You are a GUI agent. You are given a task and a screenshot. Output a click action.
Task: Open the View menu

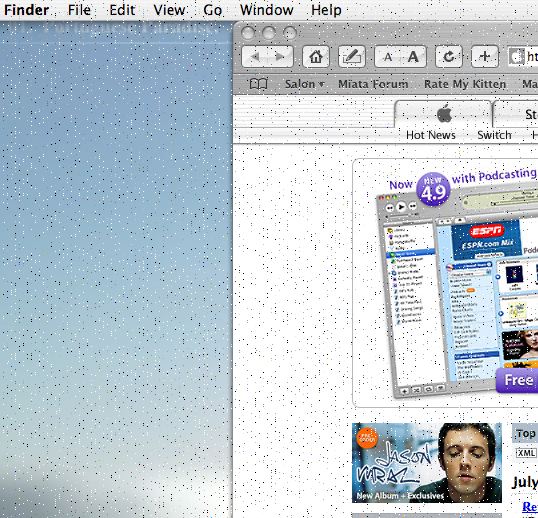(x=169, y=10)
